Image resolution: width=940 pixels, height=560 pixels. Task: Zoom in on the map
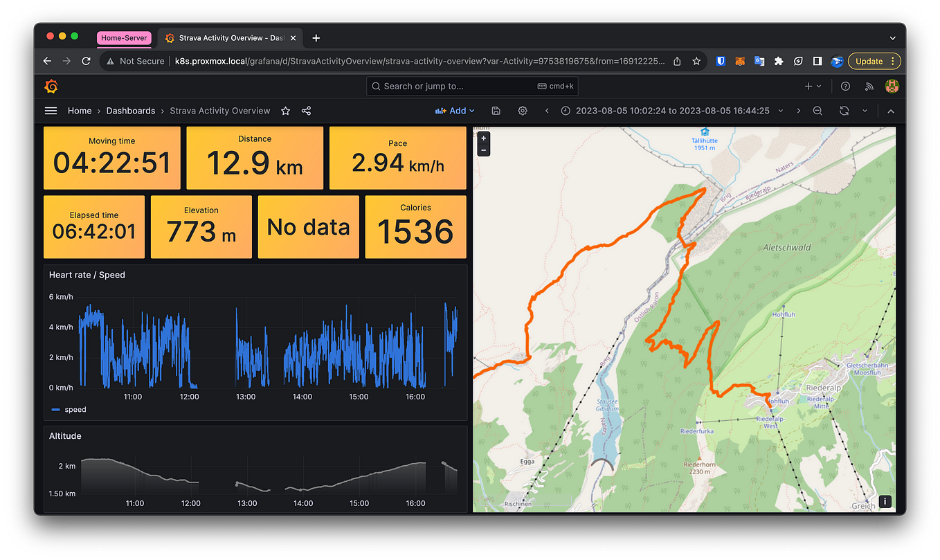click(484, 138)
